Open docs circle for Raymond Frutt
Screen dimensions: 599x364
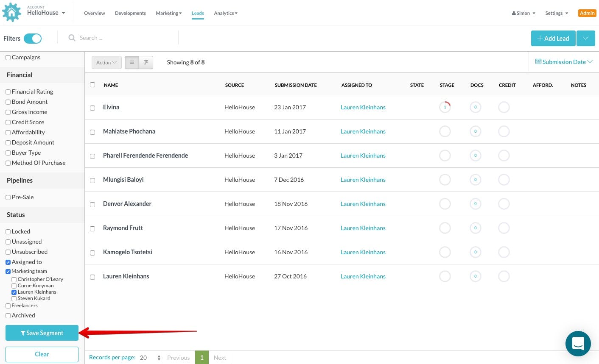[475, 228]
